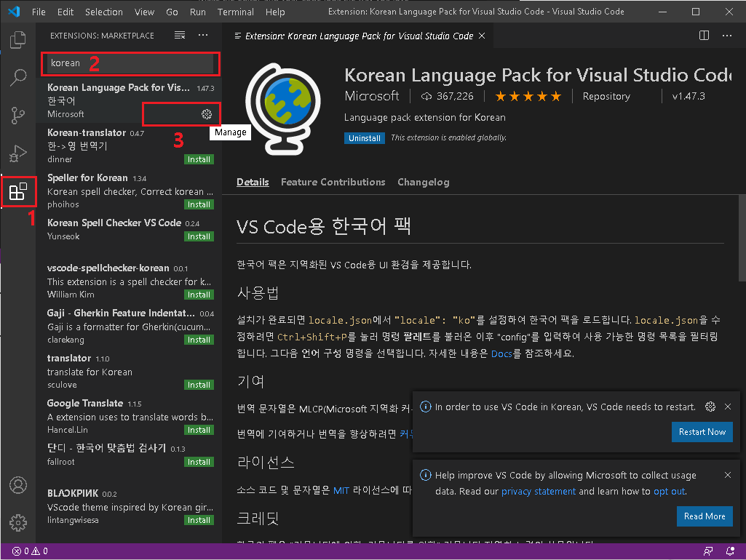Viewport: 746px width, 560px height.
Task: Install the Korean-translator extension
Action: click(199, 160)
